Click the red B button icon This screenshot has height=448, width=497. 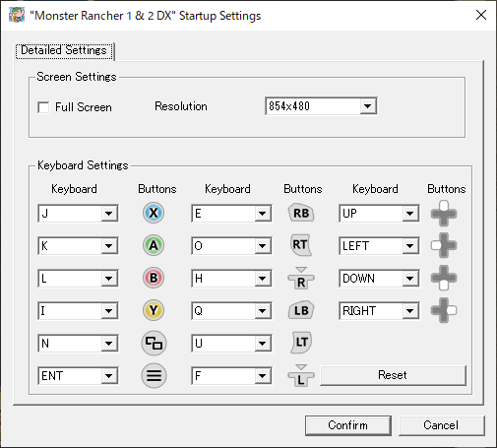coord(154,278)
